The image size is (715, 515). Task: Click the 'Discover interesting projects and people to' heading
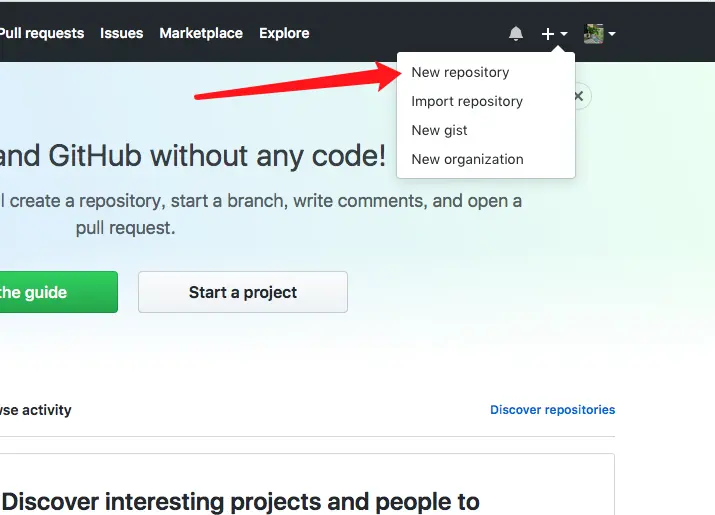click(x=241, y=502)
